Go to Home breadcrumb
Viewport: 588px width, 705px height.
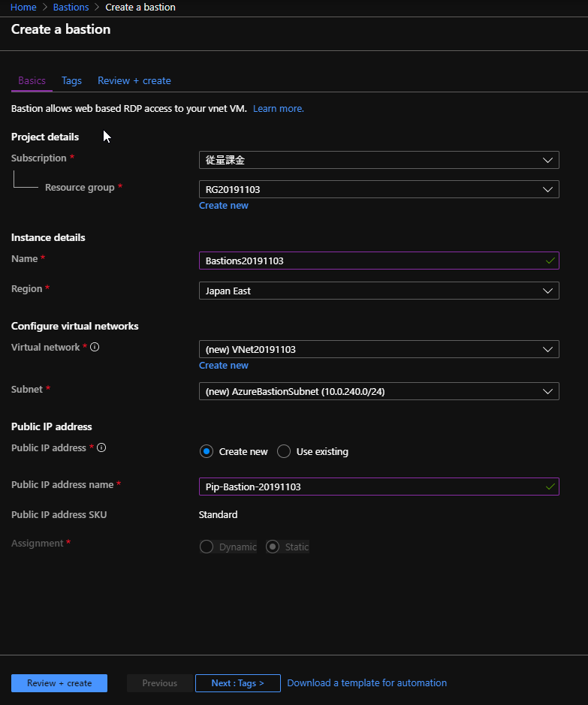tap(23, 8)
